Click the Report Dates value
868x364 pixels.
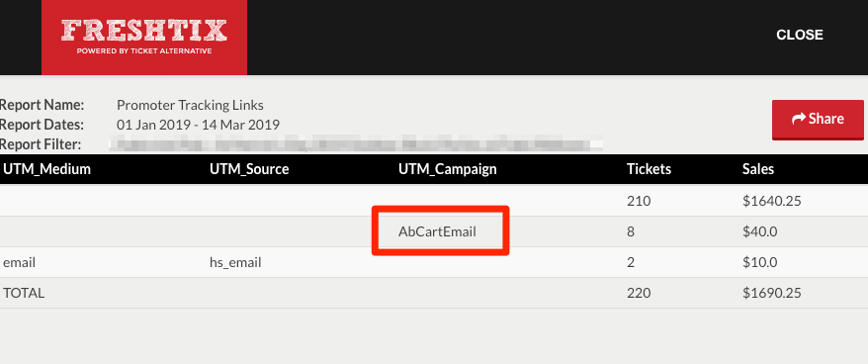(198, 125)
